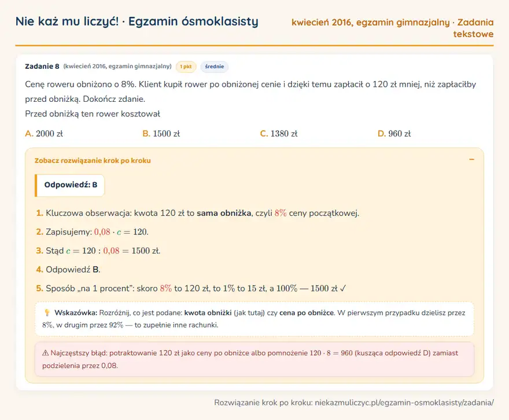Click the lightbulb icon beside Wskazówka
Image resolution: width=509 pixels, height=420 pixels.
pos(47,312)
